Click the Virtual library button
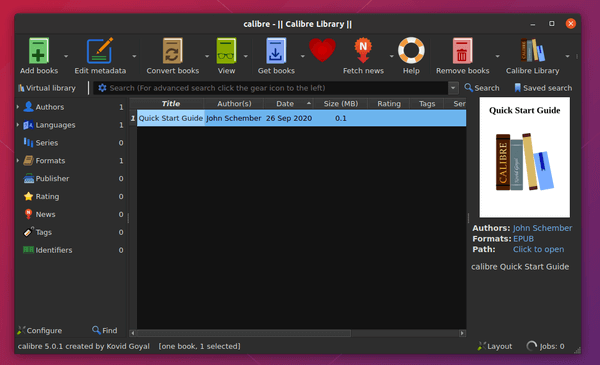 tap(47, 88)
